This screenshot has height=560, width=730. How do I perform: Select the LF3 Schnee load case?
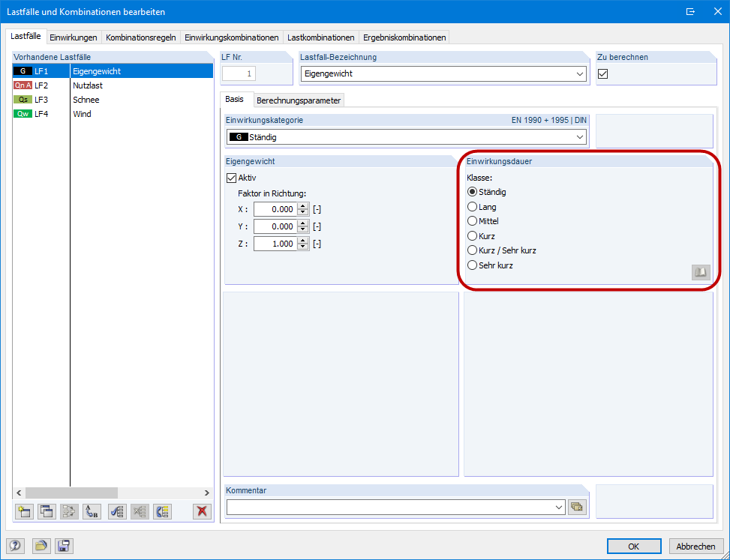click(113, 100)
